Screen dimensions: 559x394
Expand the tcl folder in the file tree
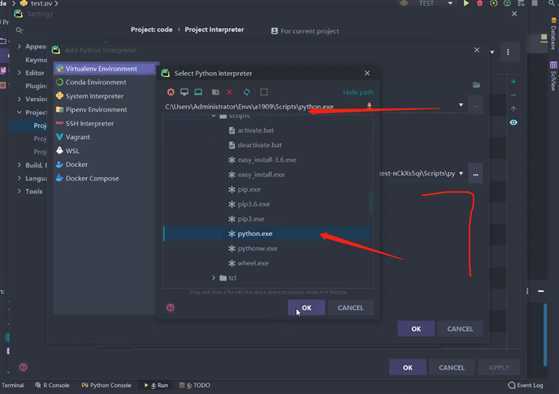(213, 277)
